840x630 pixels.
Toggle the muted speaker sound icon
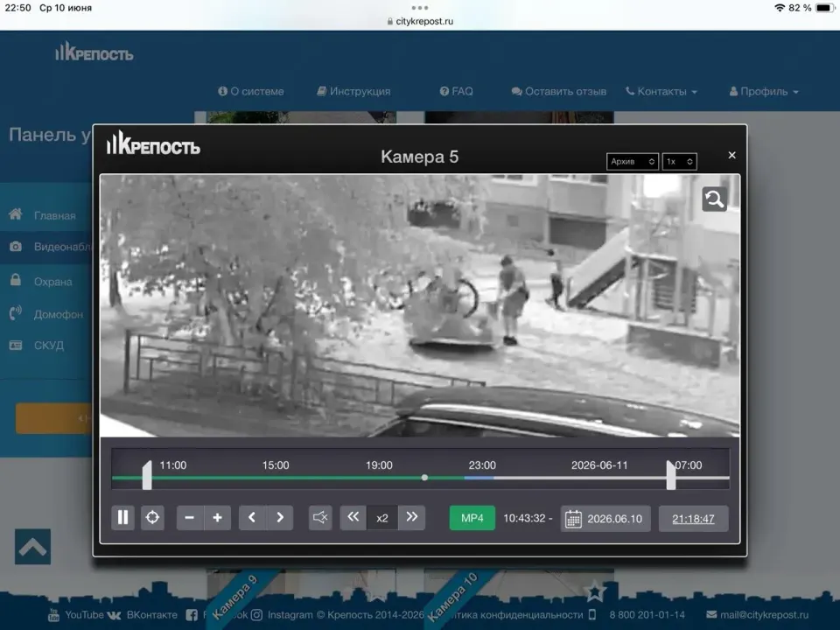pyautogui.click(x=320, y=517)
